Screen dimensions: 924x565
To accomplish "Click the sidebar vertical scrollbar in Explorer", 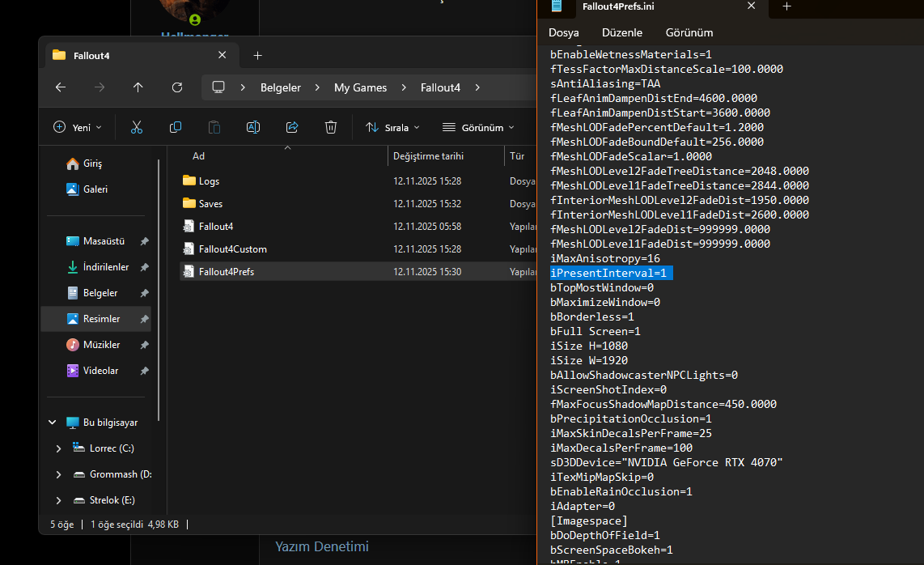I will coord(159,290).
